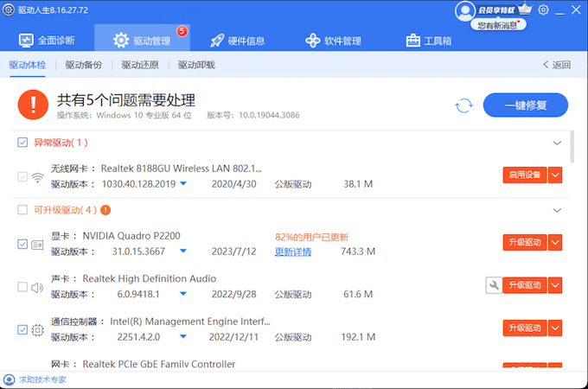Viewport: 588px width, 389px height.
Task: Open the arrow menu beside 启用设备
Action: pos(555,175)
